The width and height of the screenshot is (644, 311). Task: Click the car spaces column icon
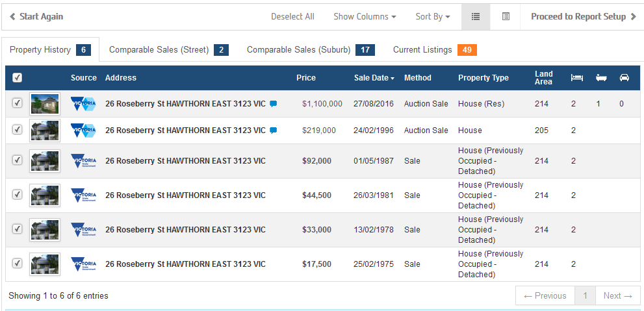point(624,78)
